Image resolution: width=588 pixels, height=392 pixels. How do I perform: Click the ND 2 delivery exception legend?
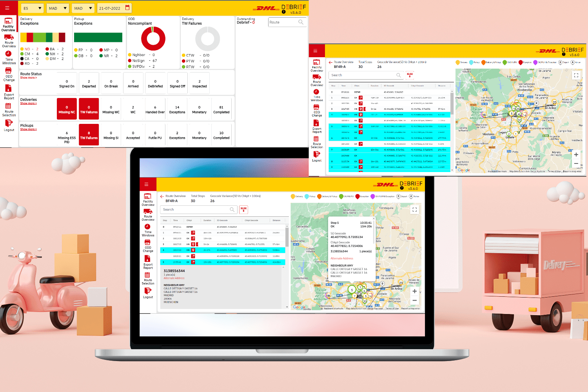point(29,49)
